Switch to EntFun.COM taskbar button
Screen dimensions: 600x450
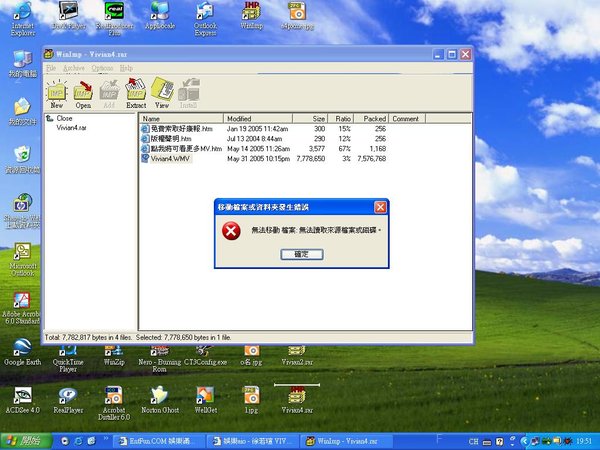tap(158, 441)
